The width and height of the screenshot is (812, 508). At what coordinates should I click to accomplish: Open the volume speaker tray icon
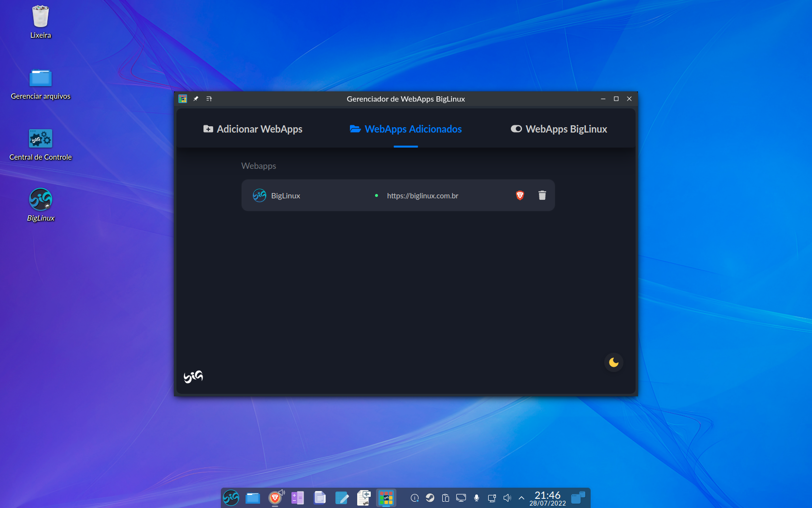tap(507, 498)
